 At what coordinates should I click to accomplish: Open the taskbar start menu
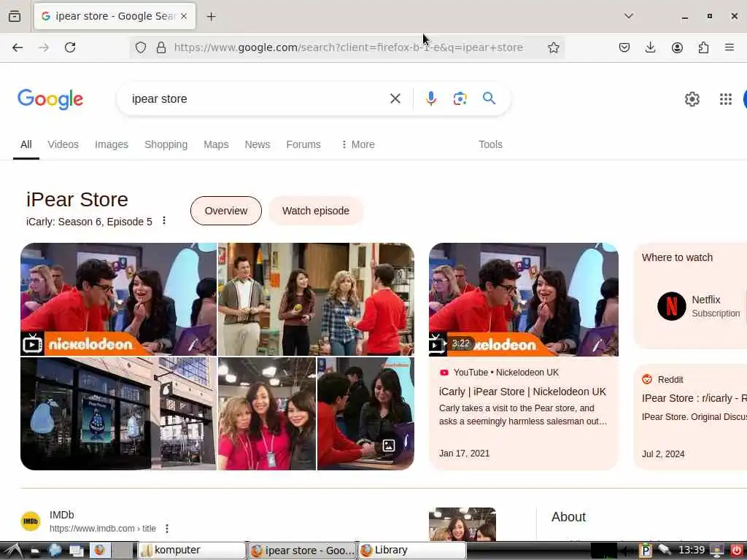coord(12,551)
